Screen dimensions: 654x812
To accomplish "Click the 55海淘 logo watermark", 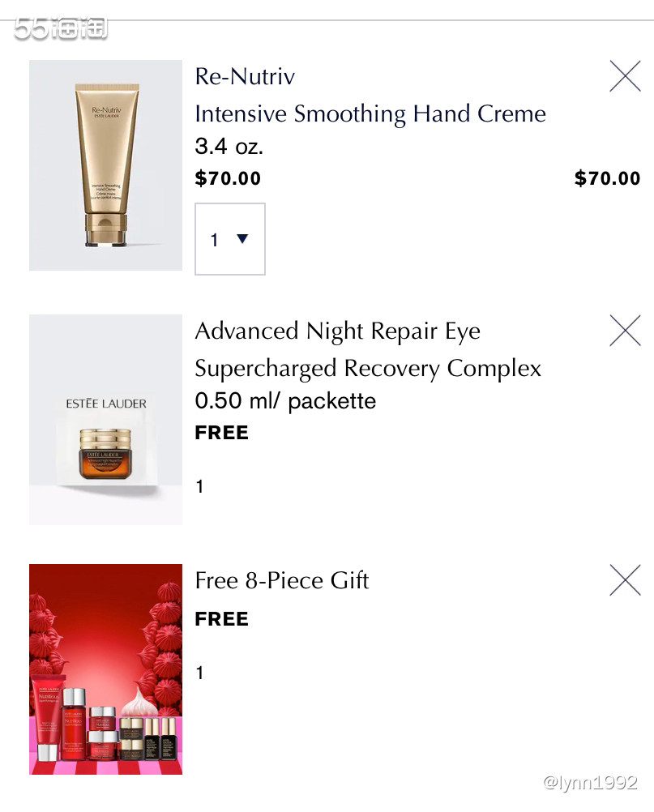I will (x=61, y=28).
